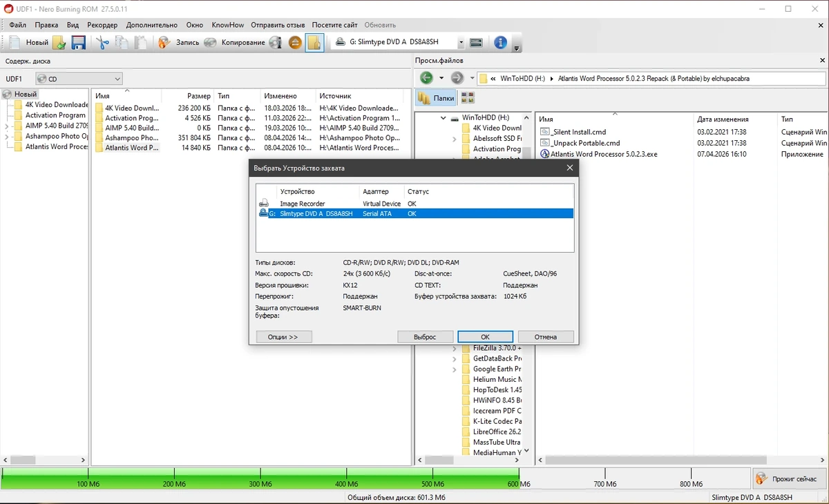The width and height of the screenshot is (829, 504).
Task: Click the Отмена button in dialog
Action: (546, 337)
